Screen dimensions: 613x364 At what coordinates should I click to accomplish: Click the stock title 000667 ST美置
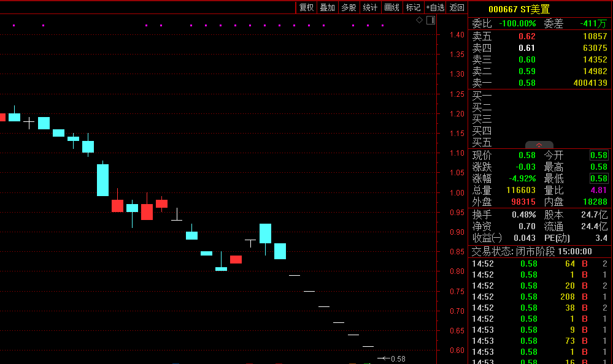[x=519, y=9]
